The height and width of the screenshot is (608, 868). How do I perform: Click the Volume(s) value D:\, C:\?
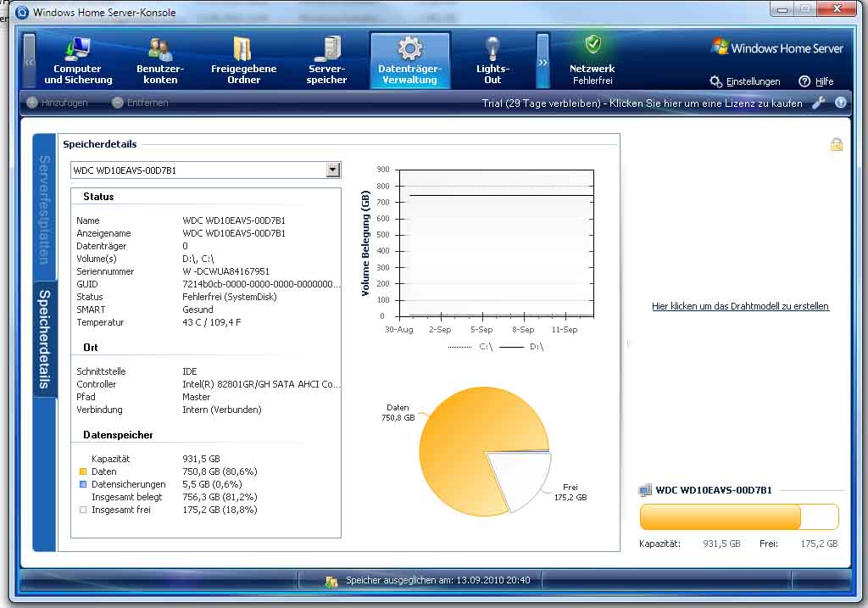[x=198, y=259]
